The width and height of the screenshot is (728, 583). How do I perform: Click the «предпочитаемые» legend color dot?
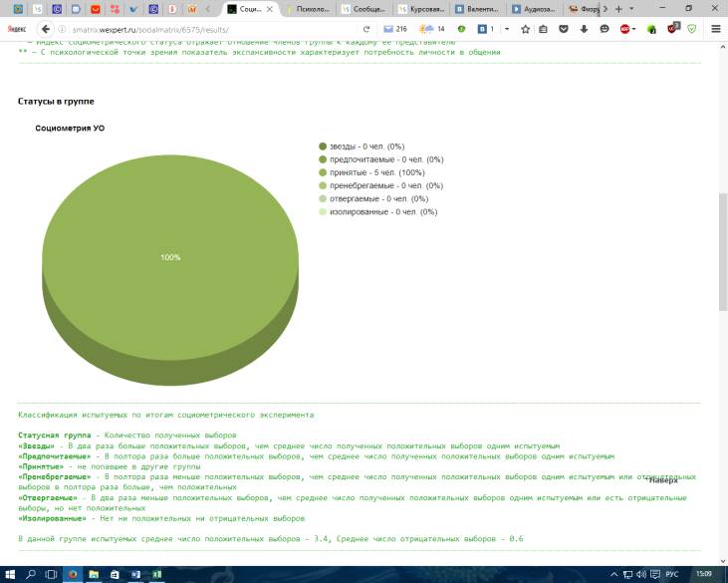[323, 159]
